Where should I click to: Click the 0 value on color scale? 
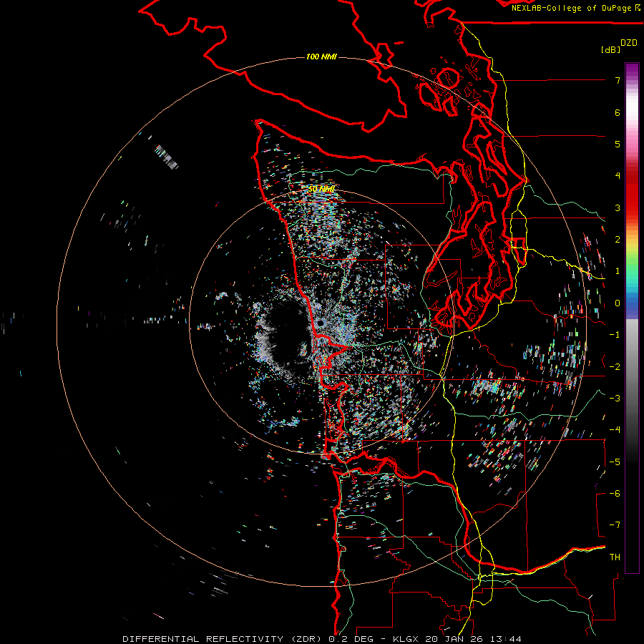618,303
